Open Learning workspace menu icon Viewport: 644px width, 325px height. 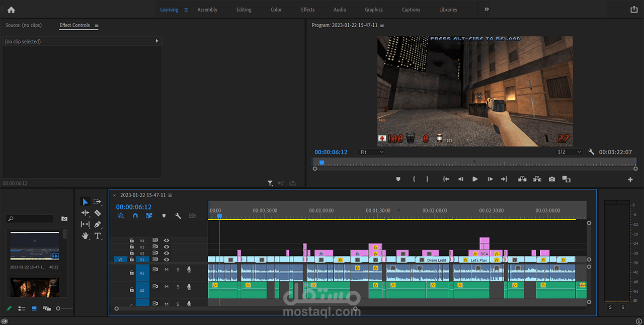click(186, 10)
